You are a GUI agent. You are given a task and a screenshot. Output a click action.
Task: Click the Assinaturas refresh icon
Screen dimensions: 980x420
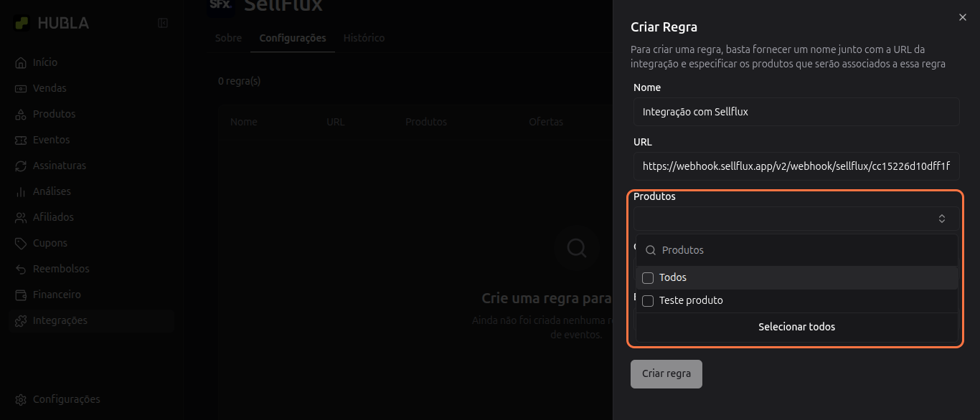(21, 166)
